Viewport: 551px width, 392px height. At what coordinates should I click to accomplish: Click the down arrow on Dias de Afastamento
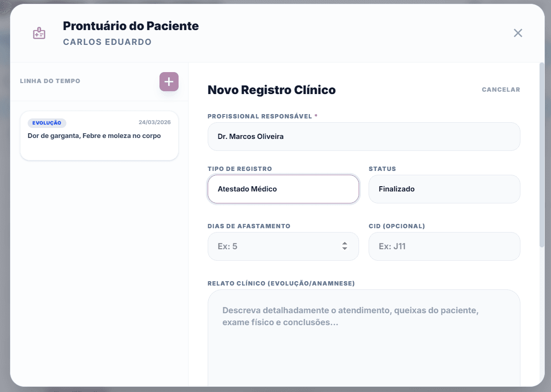point(344,249)
